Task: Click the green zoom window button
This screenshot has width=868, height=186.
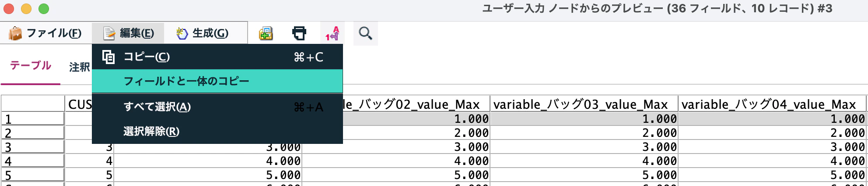Action: point(44,8)
